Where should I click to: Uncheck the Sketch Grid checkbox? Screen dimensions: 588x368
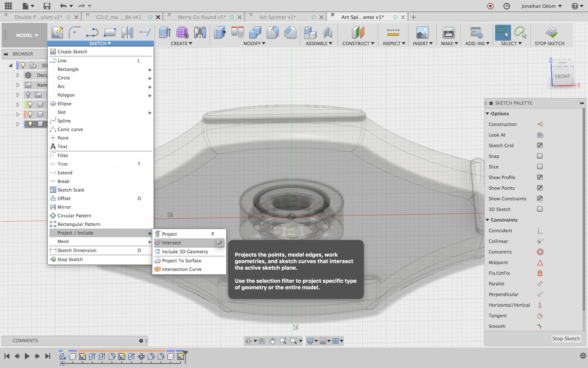tap(540, 145)
